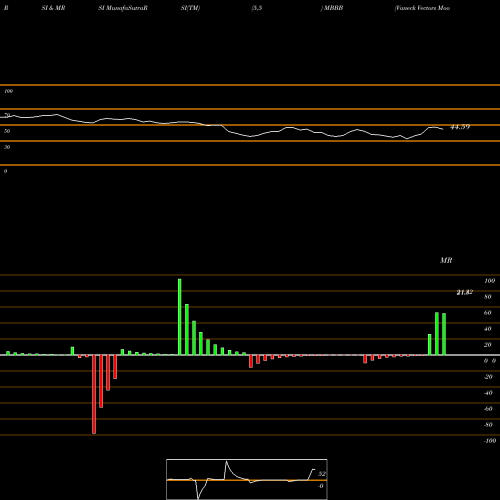Select the 'SI MunafaSutraR' header text
This screenshot has height=500, width=500.
(x=123, y=8)
